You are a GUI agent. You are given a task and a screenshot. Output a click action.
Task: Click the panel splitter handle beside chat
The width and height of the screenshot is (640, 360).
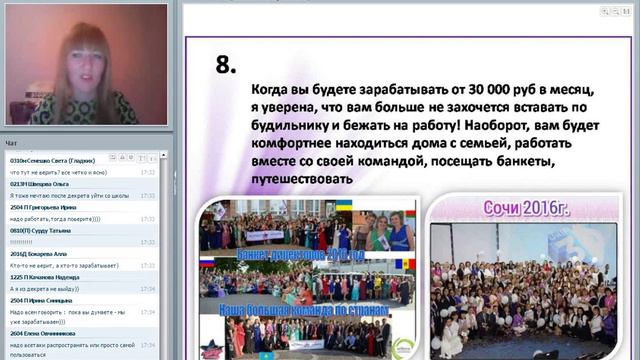point(176,182)
